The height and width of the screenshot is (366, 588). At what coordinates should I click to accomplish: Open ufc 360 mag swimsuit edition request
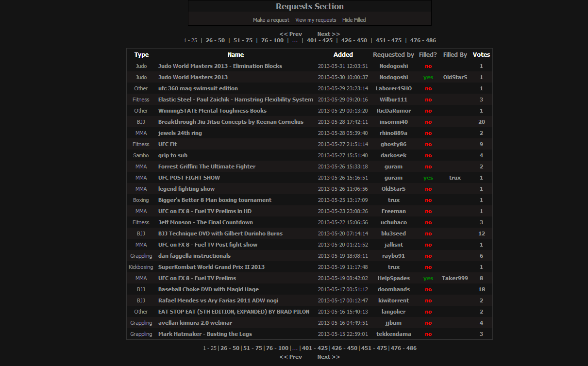coord(198,88)
